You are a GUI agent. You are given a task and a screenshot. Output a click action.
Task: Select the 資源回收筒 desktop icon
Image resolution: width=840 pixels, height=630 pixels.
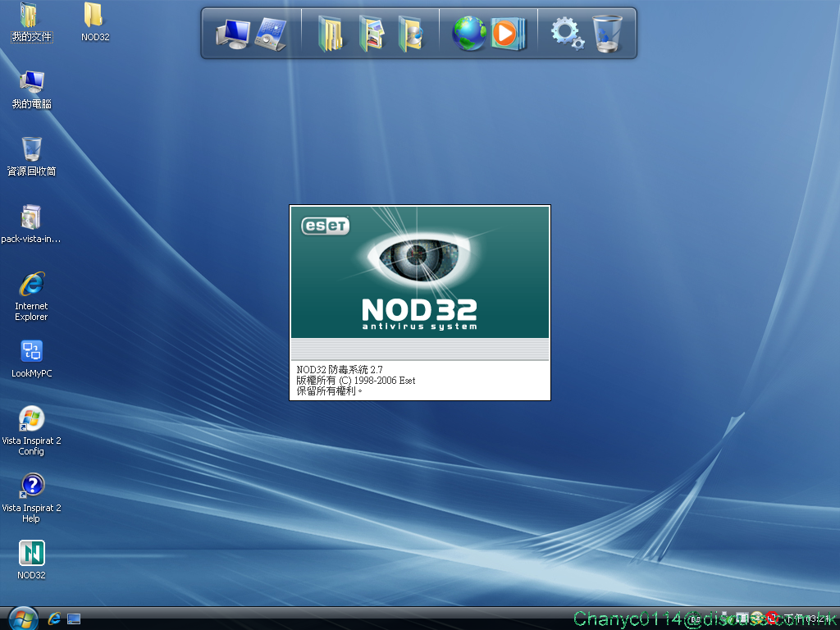tap(32, 157)
